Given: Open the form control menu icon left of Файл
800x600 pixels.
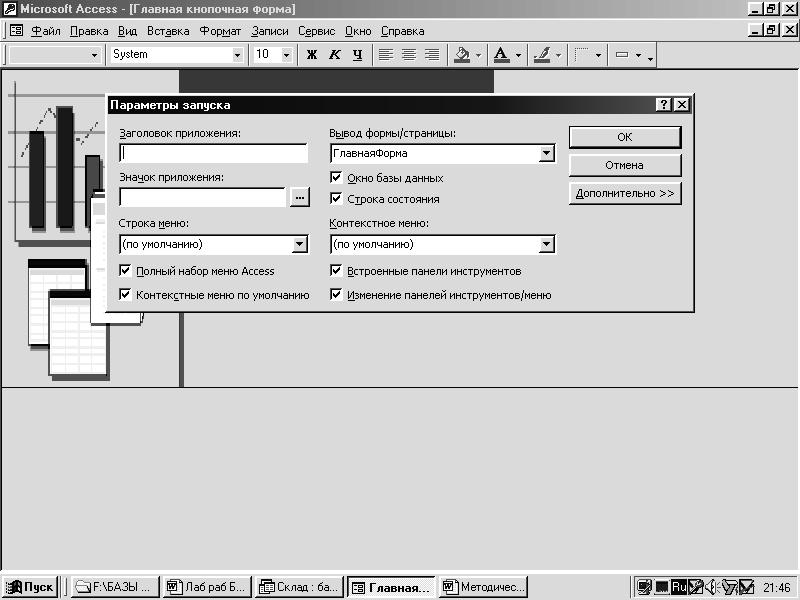Looking at the screenshot, I should pyautogui.click(x=16, y=31).
